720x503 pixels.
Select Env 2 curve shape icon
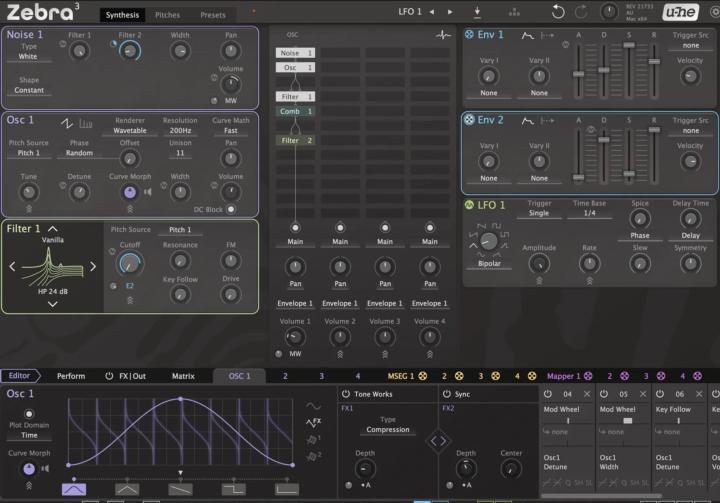[528, 121]
